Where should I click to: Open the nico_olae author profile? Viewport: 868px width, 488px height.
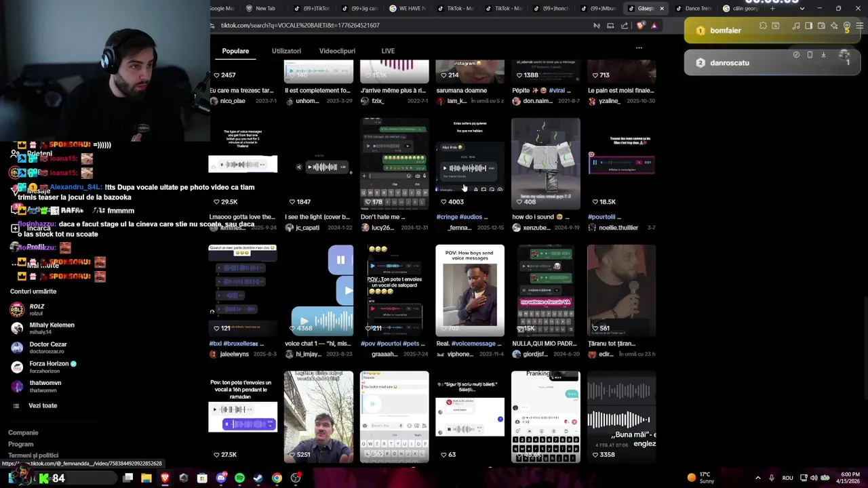232,101
